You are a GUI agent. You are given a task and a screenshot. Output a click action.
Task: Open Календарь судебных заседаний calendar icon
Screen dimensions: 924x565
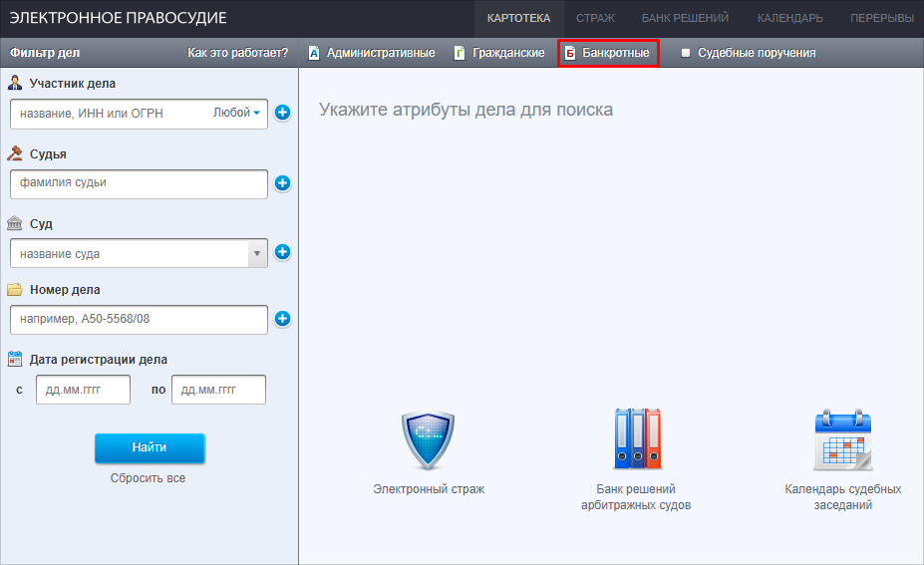[x=842, y=439]
